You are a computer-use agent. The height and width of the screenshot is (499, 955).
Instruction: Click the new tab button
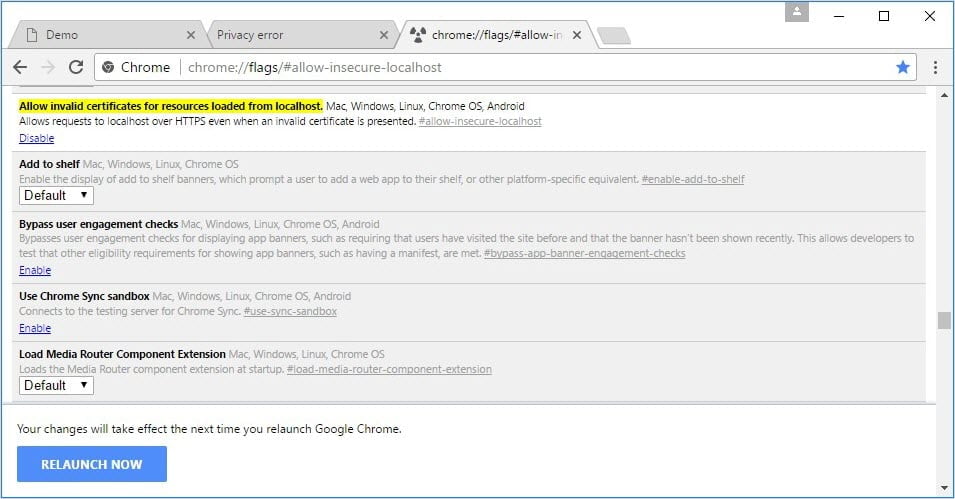(613, 36)
